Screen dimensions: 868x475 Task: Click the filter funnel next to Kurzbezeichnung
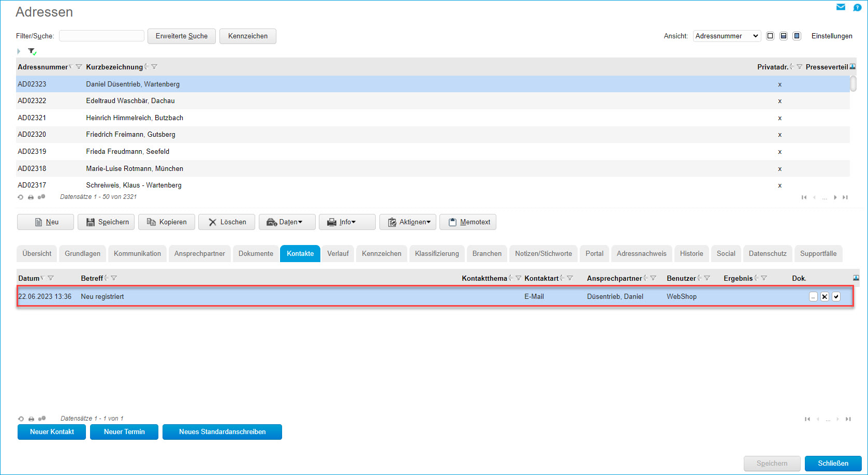tap(154, 67)
